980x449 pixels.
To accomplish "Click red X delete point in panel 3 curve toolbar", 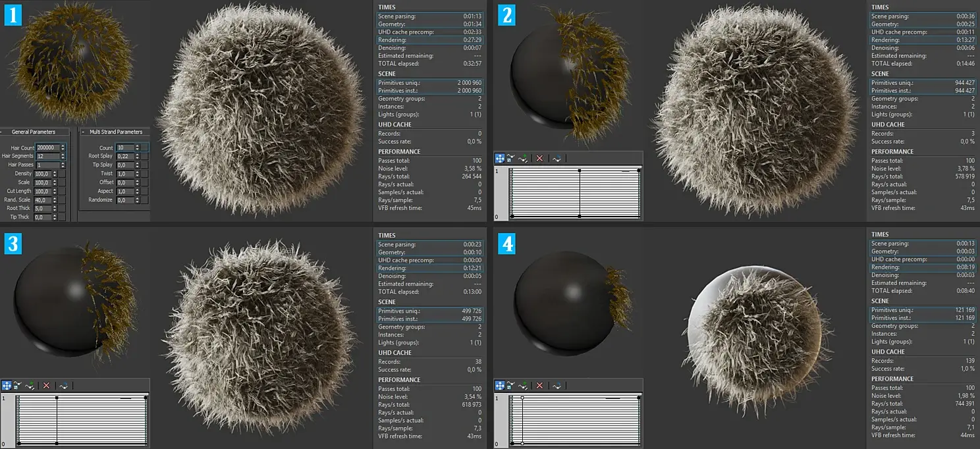I will [x=46, y=386].
